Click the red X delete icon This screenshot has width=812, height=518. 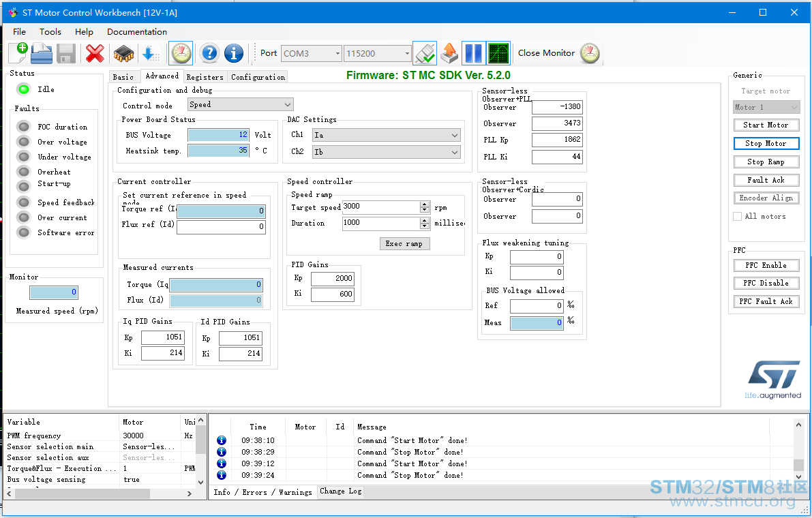point(95,52)
